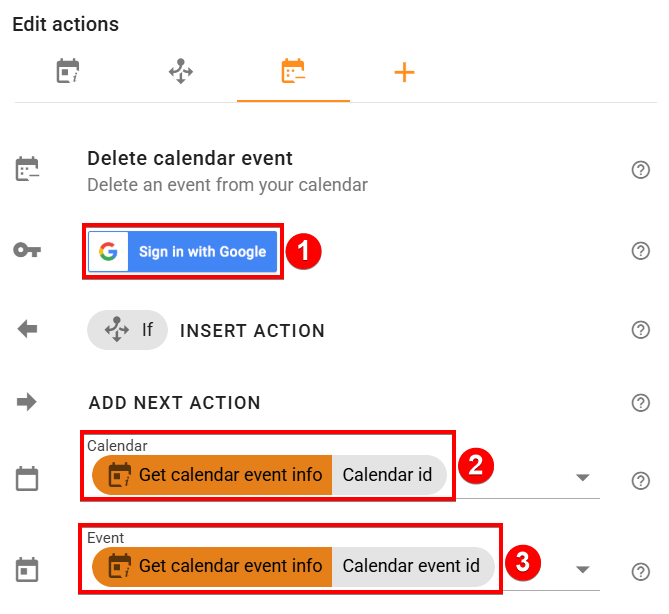Click the orange plus to add action
This screenshot has width=669, height=614.
404,72
